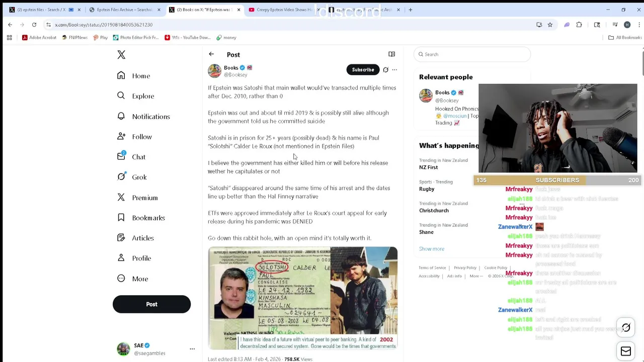Switch to Epstein Files Archive tab
This screenshot has width=644, height=362.
coord(125,10)
